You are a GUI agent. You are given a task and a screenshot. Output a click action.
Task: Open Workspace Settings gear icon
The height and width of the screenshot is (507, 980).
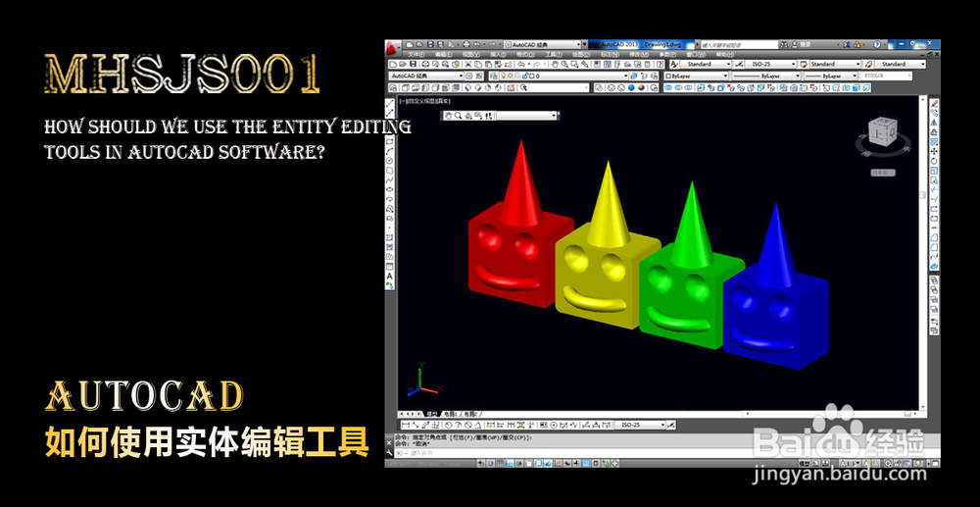tap(468, 76)
